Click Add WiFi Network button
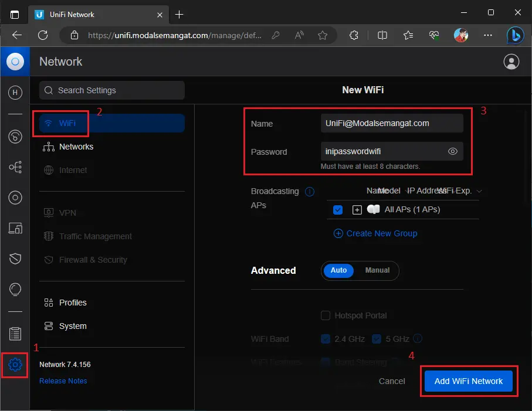Image resolution: width=532 pixels, height=411 pixels. 468,381
